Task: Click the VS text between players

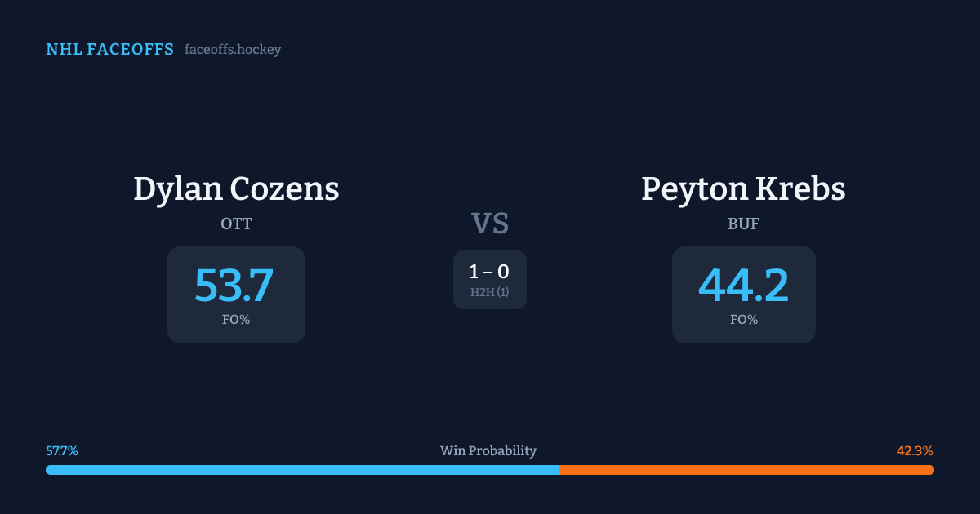Action: [490, 223]
